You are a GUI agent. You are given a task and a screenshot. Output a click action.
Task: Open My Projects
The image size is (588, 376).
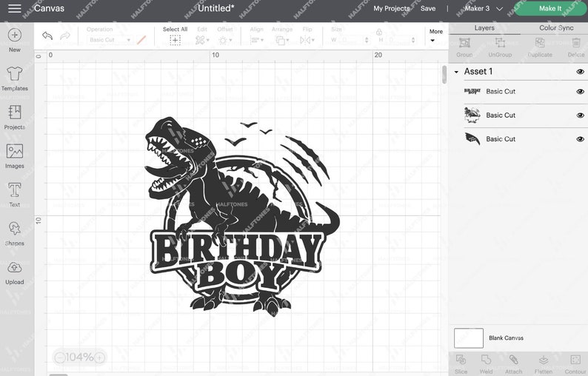pyautogui.click(x=391, y=8)
